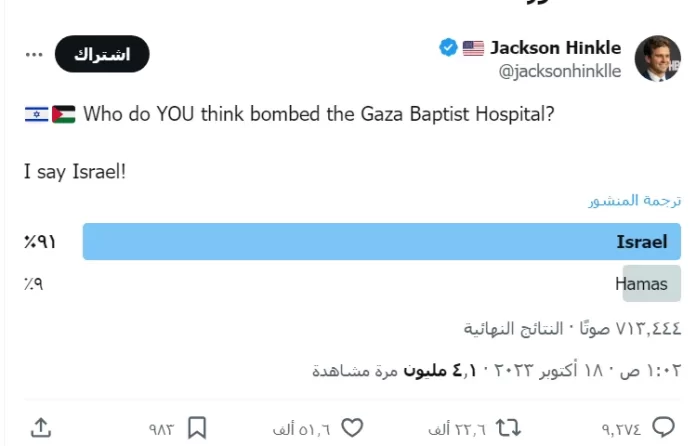This screenshot has width=696, height=446.
Task: Click the share upload icon
Action: pos(41,428)
